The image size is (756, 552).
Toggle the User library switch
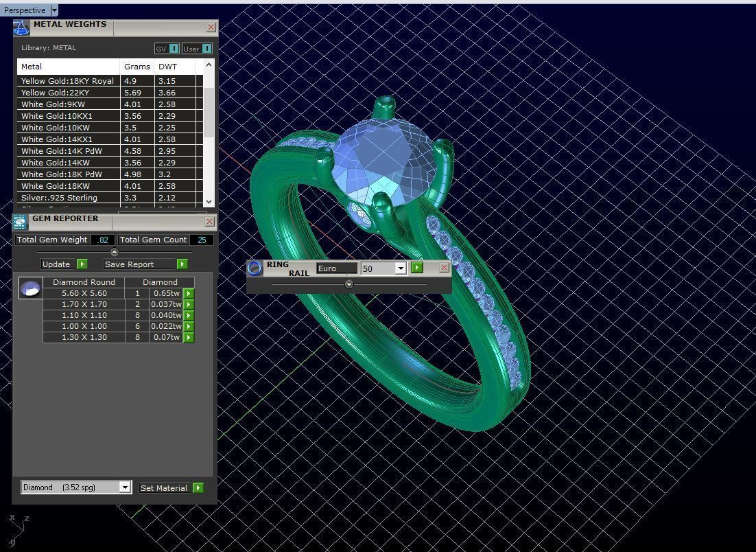(197, 49)
